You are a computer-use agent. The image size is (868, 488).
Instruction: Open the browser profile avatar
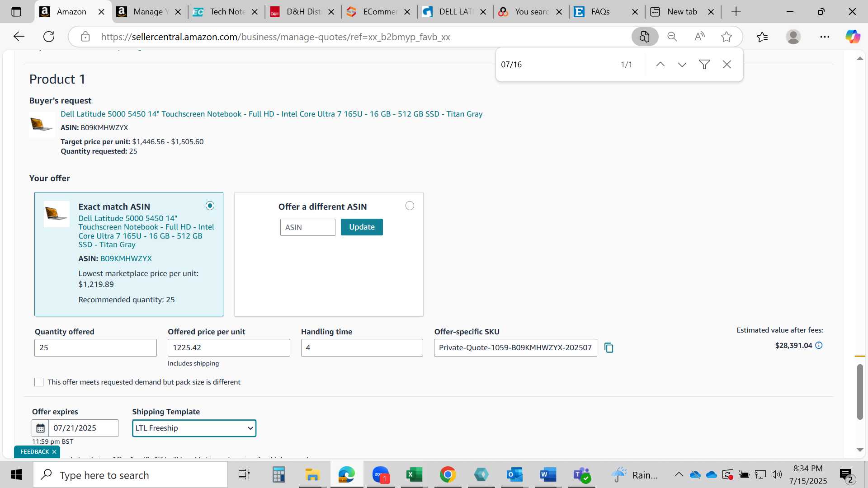click(x=793, y=37)
